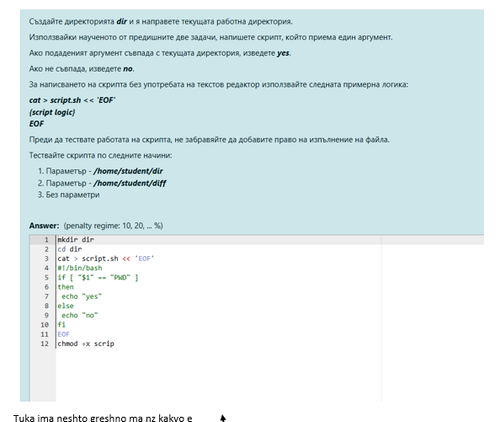Screen dimensions: 500x422
Task: Click empty code editor area below code
Action: click(x=218, y=375)
